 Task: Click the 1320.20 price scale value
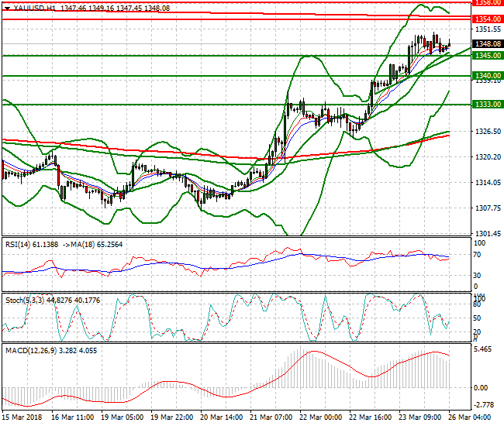[x=488, y=157]
